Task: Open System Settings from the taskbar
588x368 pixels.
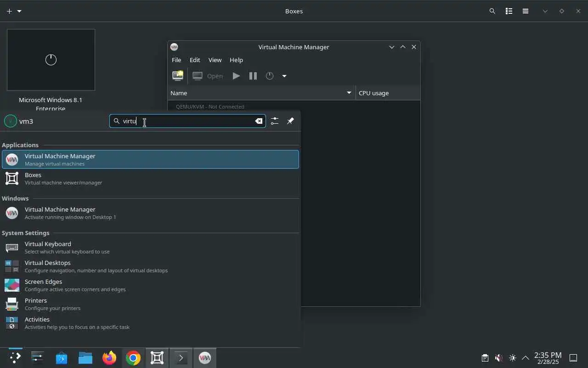Action: pyautogui.click(x=37, y=358)
